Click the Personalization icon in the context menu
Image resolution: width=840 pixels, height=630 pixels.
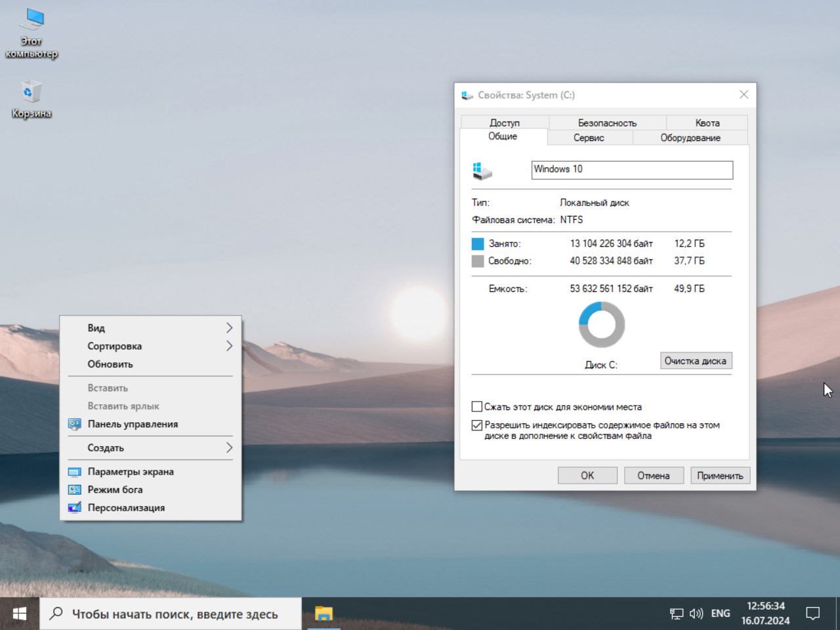pos(75,507)
